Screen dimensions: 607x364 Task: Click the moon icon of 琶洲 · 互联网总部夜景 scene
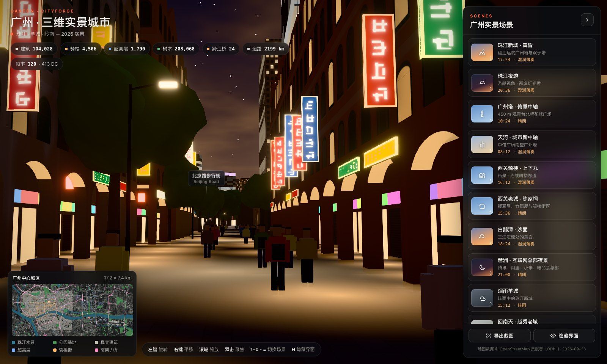(482, 267)
